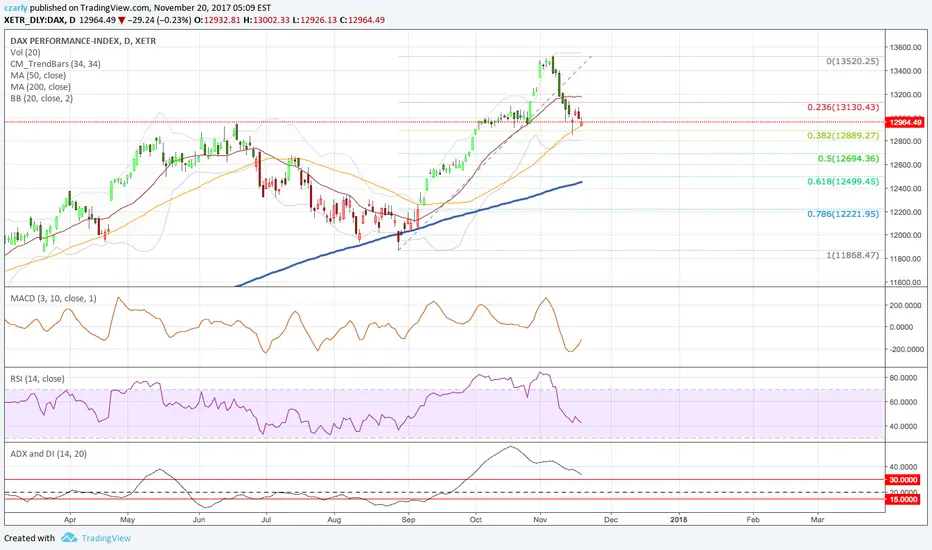
Task: Click the Aug label on the time axis
Action: (x=334, y=520)
